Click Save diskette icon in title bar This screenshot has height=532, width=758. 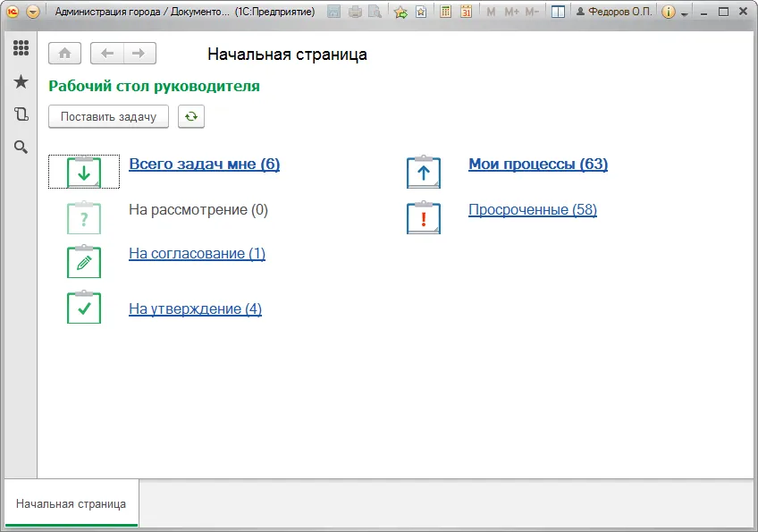333,12
